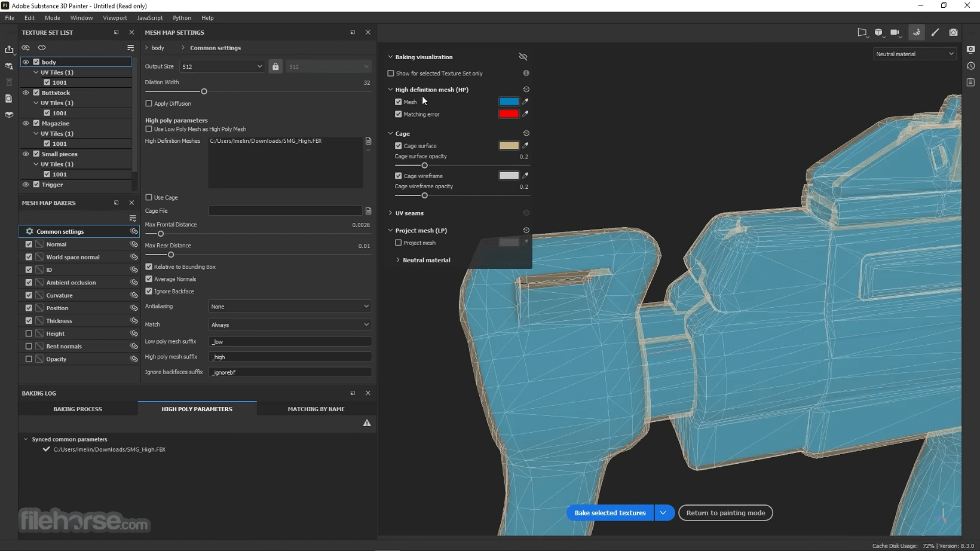Toggle visibility of the Buttstock texture set
The width and height of the screenshot is (980, 551).
[26, 93]
